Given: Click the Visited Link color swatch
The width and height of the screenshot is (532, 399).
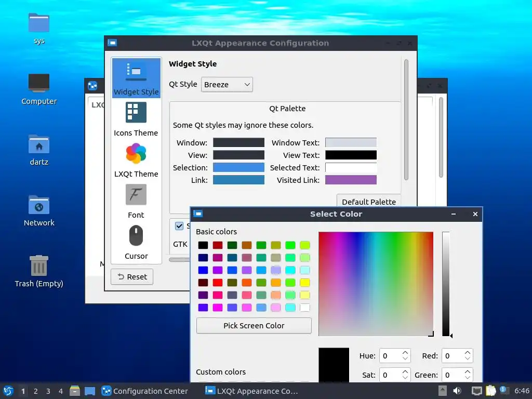Looking at the screenshot, I should point(351,180).
